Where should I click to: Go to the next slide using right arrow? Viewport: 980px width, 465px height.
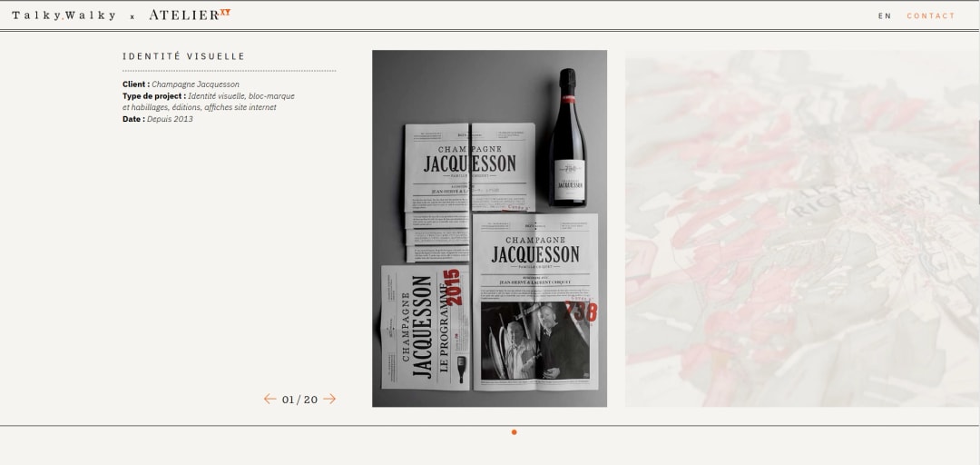329,399
